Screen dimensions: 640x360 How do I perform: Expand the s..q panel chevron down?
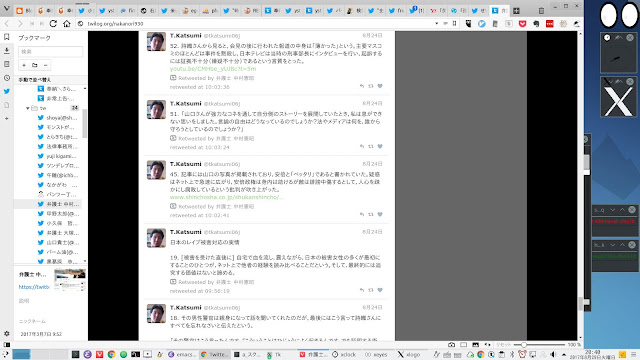[x=613, y=210]
